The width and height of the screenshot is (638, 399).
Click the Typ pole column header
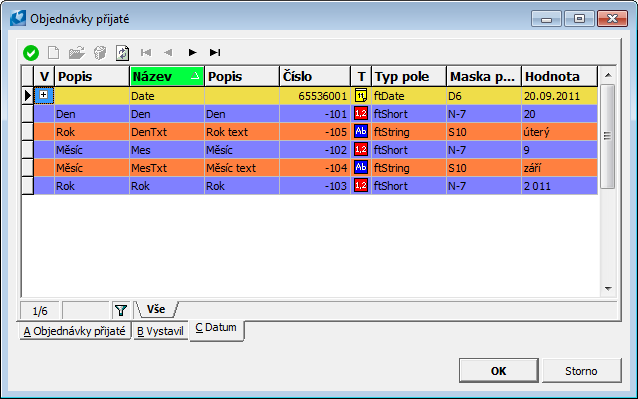[409, 76]
